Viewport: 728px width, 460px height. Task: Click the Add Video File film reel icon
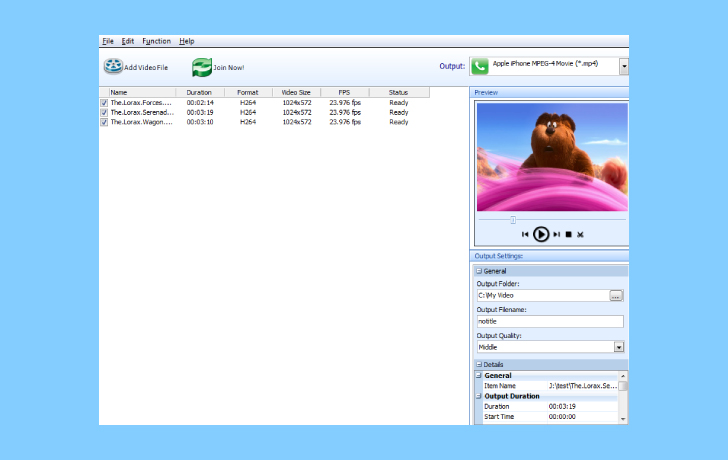point(113,66)
